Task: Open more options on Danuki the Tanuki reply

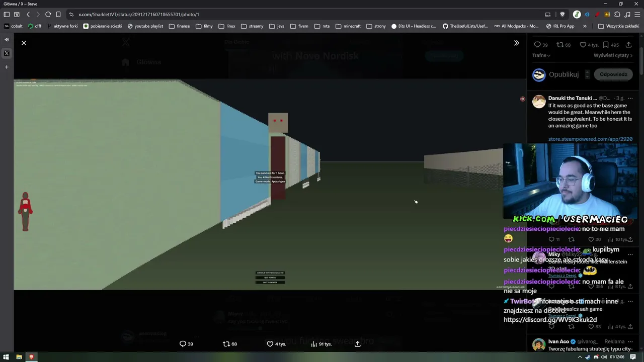Action: tap(630, 98)
